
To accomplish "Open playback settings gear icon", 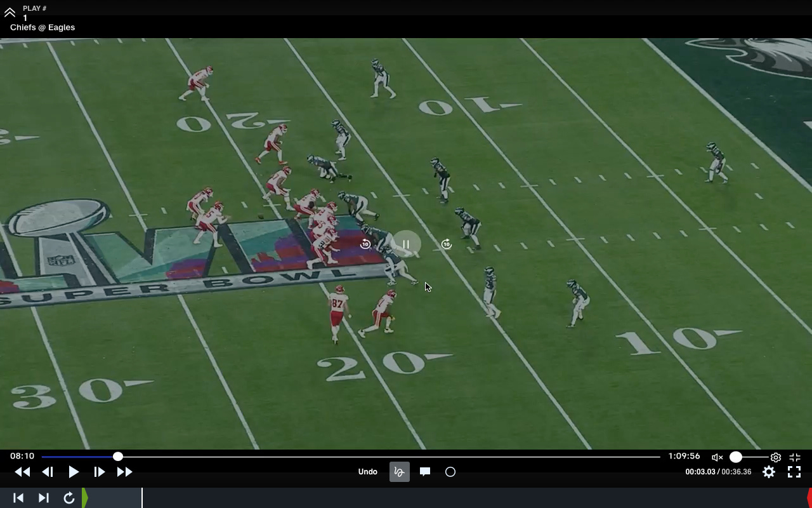I will click(769, 472).
